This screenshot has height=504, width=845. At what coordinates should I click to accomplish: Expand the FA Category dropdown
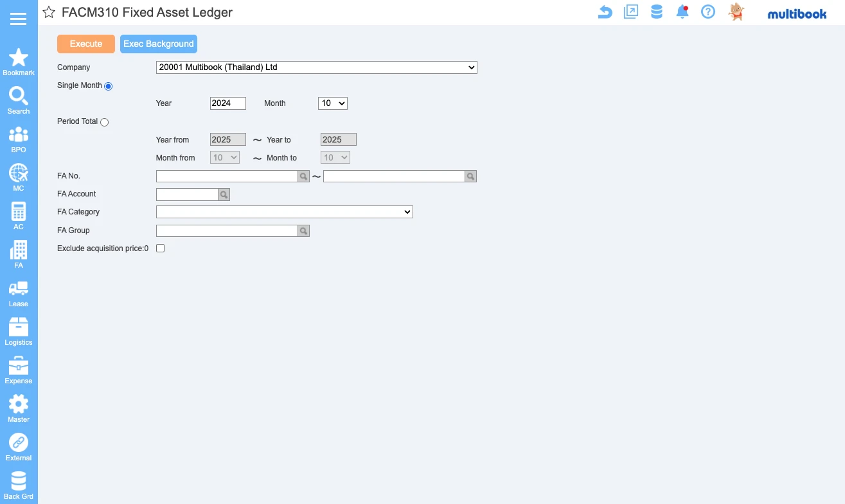tap(284, 212)
